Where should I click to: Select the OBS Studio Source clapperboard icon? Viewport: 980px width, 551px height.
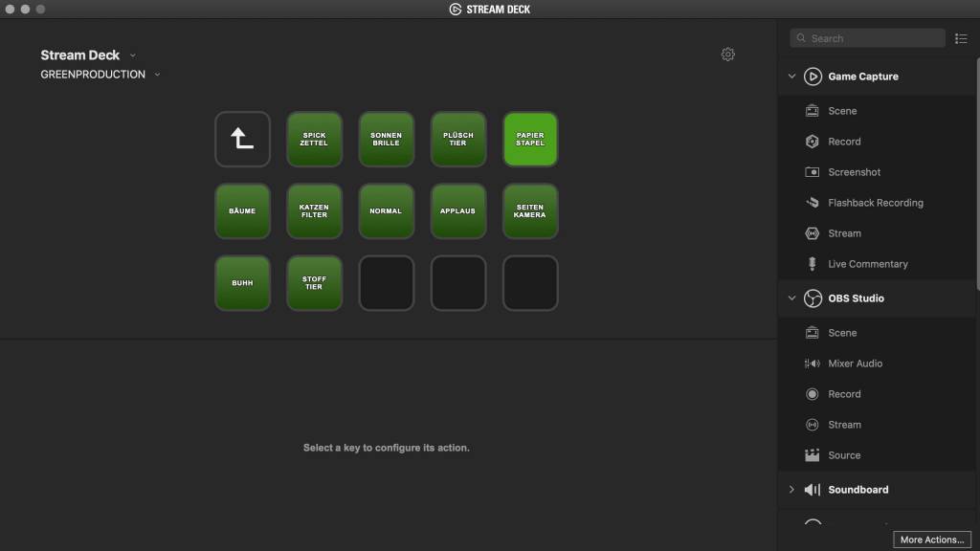(x=812, y=455)
